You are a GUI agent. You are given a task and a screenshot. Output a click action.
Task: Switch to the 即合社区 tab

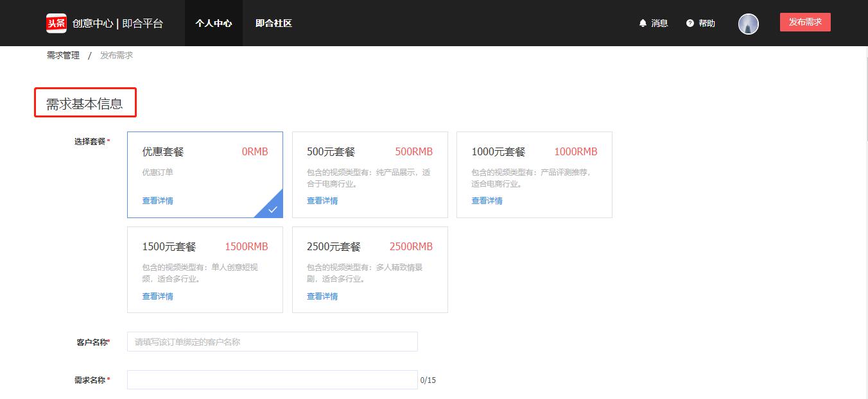coord(273,23)
